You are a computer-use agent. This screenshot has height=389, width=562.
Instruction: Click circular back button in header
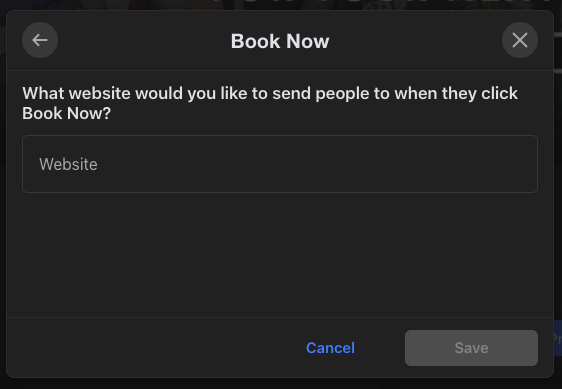40,40
